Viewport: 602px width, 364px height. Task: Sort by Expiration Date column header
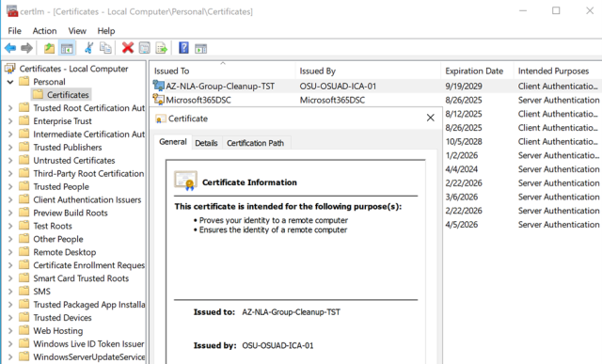(477, 71)
